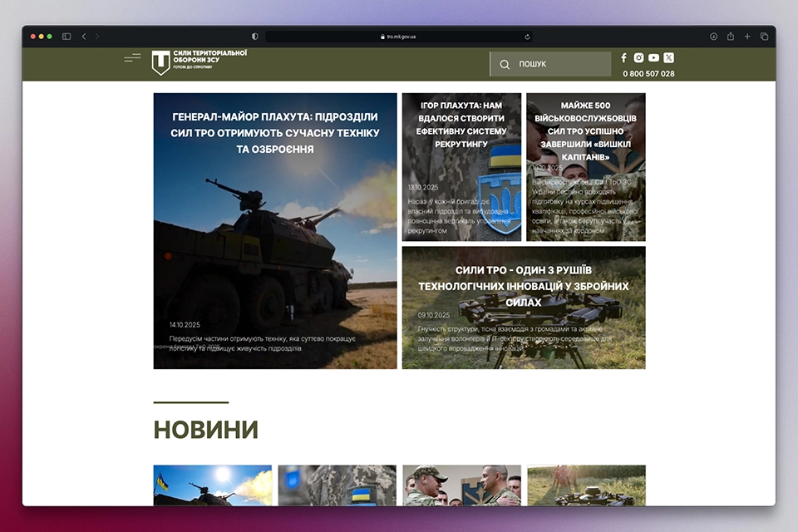
Task: Click the Safari Share icon
Action: point(730,37)
